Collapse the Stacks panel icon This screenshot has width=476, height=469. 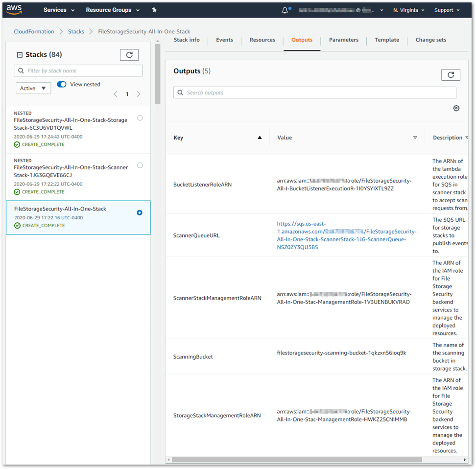[x=20, y=55]
